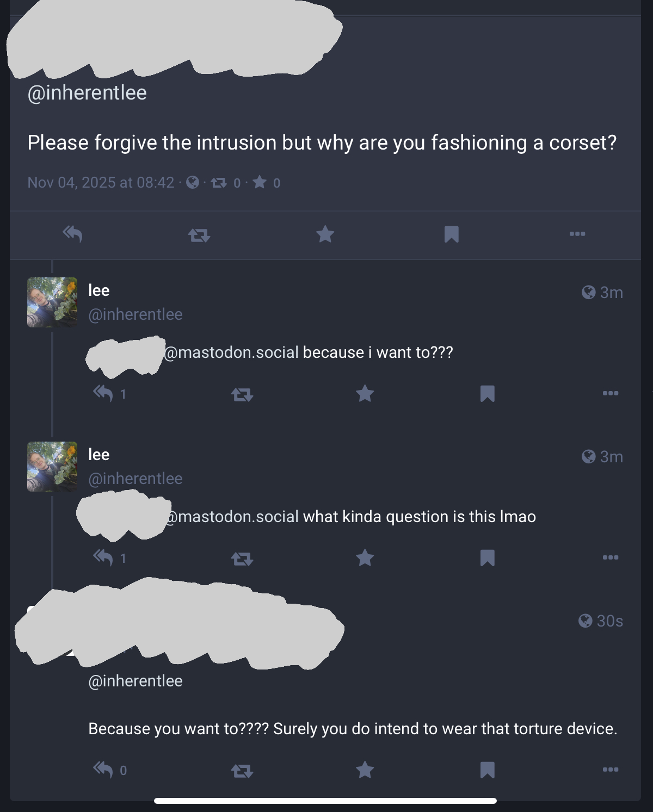Favorite the main corset question post
Viewport: 653px width, 812px height.
[x=325, y=234]
